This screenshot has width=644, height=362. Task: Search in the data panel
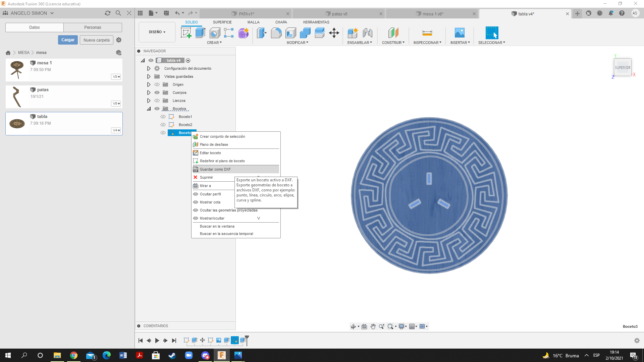[118, 13]
